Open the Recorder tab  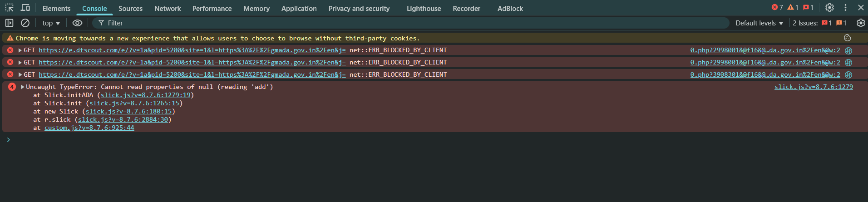tap(466, 8)
